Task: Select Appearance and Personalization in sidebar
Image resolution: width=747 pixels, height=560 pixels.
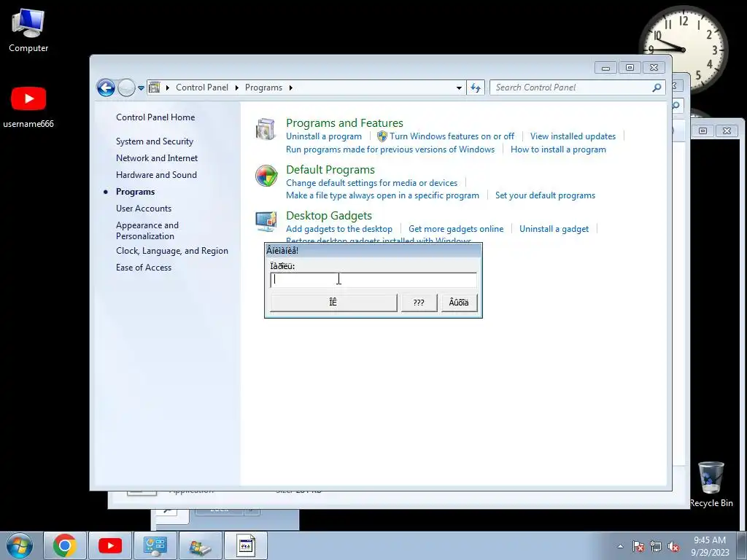Action: [147, 230]
